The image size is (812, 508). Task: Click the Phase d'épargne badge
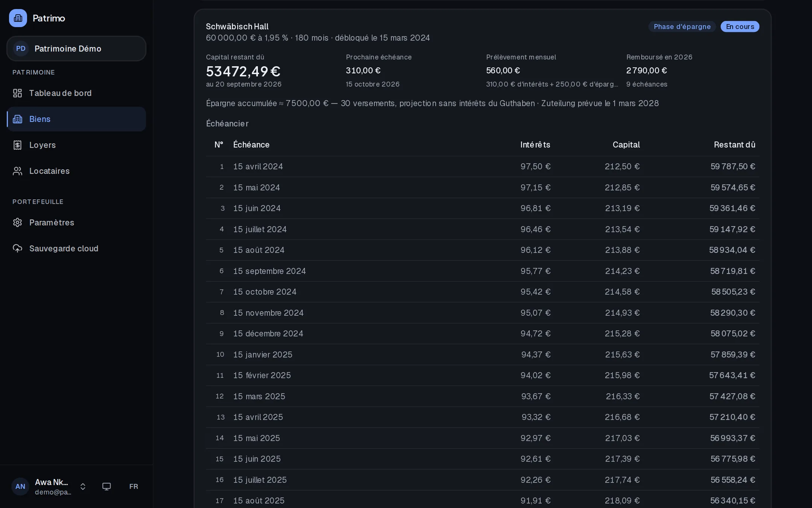[682, 27]
